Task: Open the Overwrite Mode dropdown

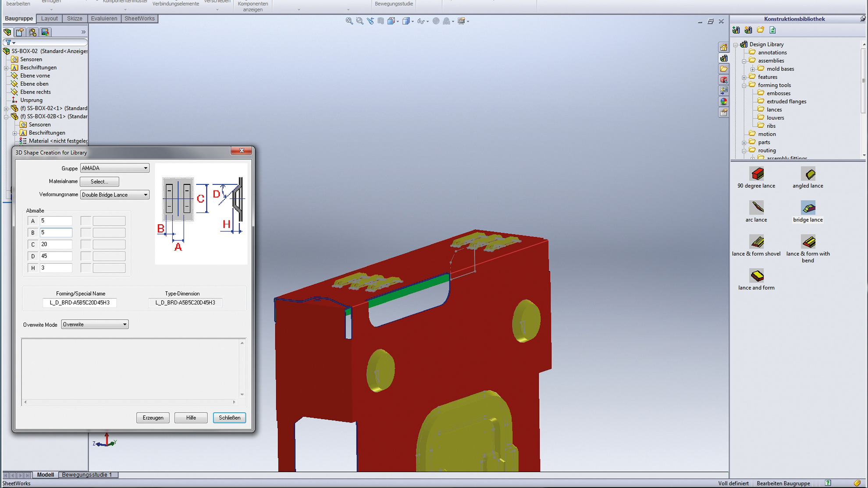Action: click(125, 324)
